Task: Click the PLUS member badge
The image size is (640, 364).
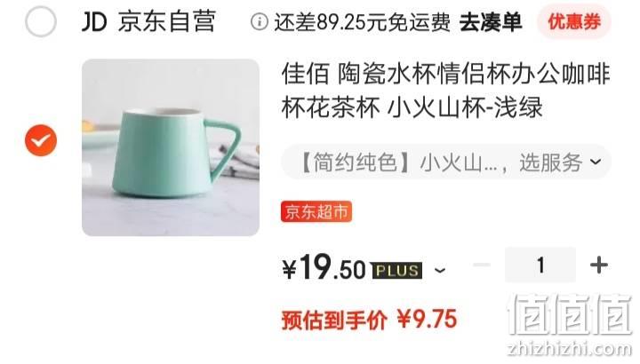Action: click(x=396, y=271)
